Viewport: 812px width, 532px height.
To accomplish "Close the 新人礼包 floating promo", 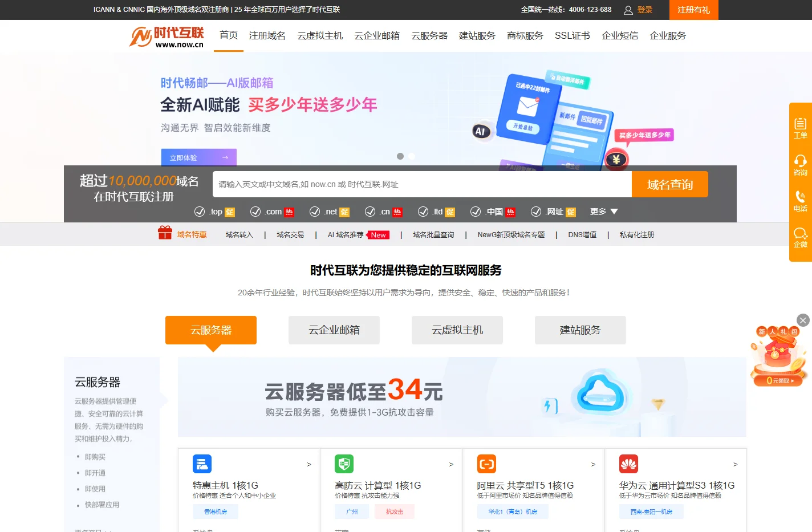I will tap(803, 320).
